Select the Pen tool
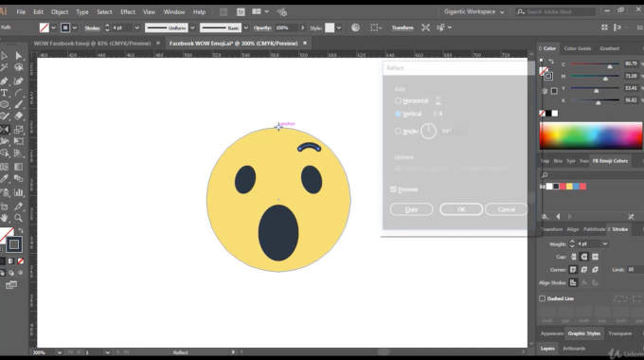644x360 pixels. pos(4,81)
